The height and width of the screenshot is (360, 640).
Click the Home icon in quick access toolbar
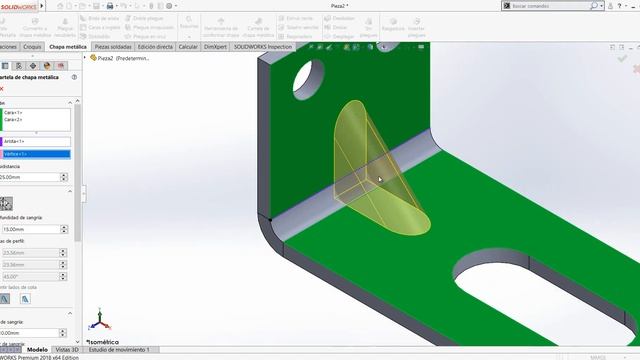[60, 6]
